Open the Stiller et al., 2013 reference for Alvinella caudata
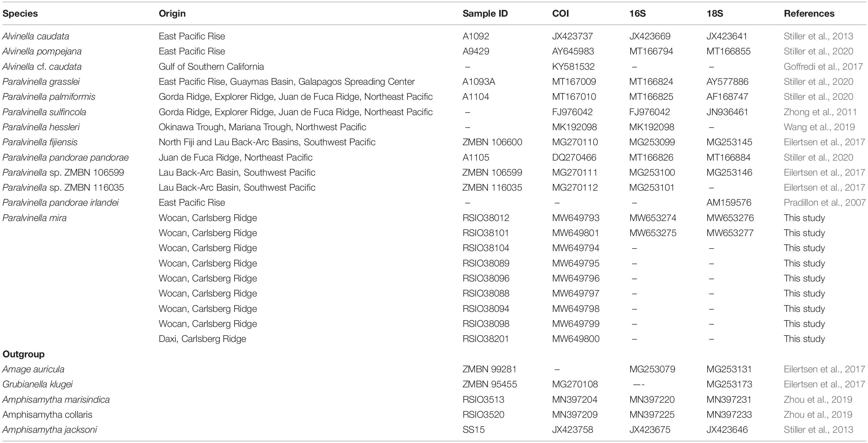The width and height of the screenshot is (868, 443). 818,36
